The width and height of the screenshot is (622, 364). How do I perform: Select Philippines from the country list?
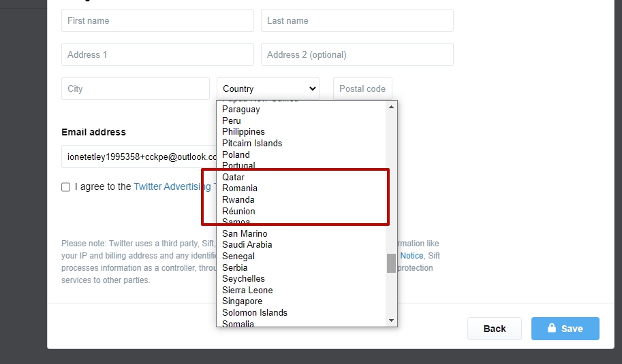click(302, 132)
